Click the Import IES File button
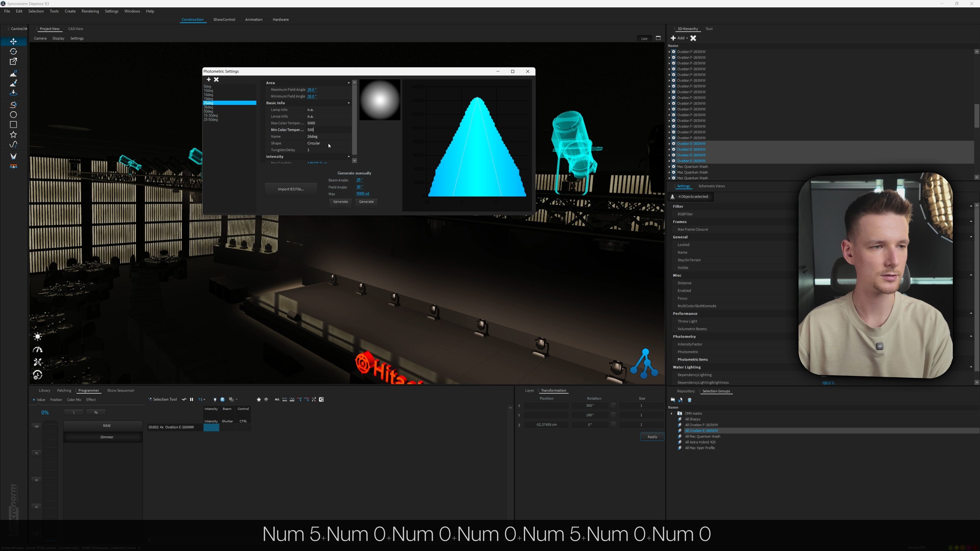980x551 pixels. click(x=291, y=189)
